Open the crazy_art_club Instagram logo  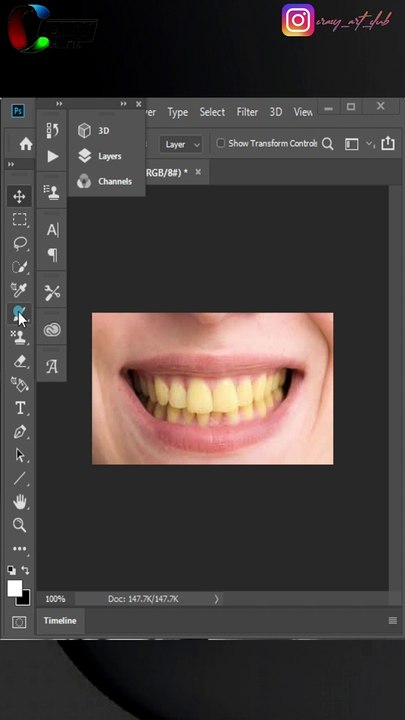coord(298,20)
